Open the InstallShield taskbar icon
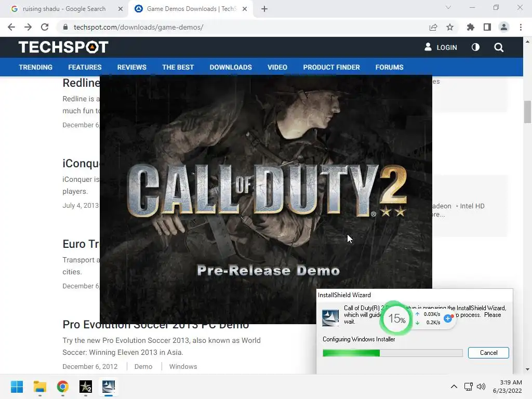Image resolution: width=532 pixels, height=399 pixels. pyautogui.click(x=109, y=387)
